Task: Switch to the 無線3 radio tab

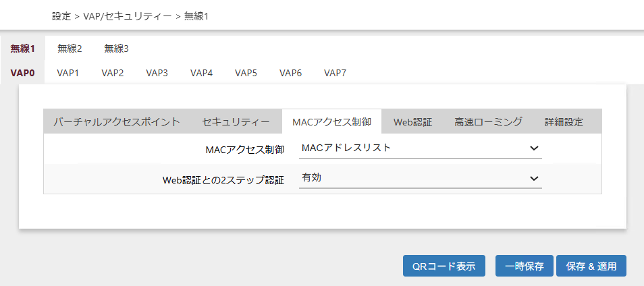Action: (116, 49)
